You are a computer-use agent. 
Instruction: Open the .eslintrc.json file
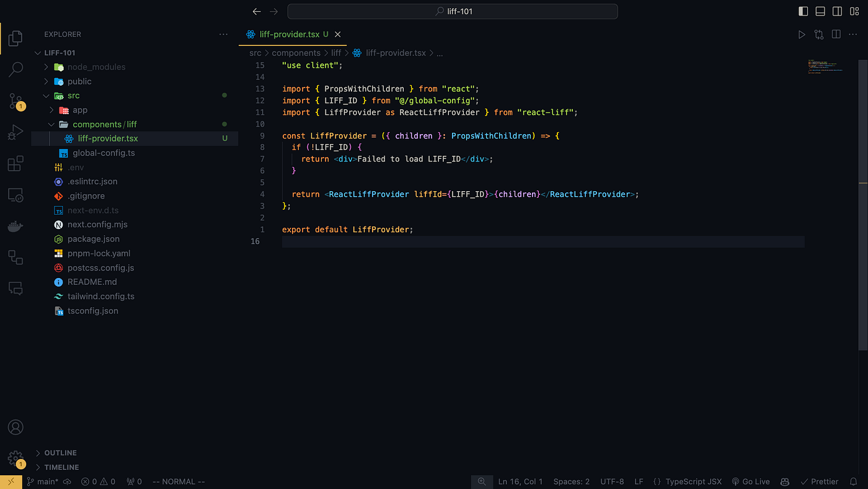point(92,181)
